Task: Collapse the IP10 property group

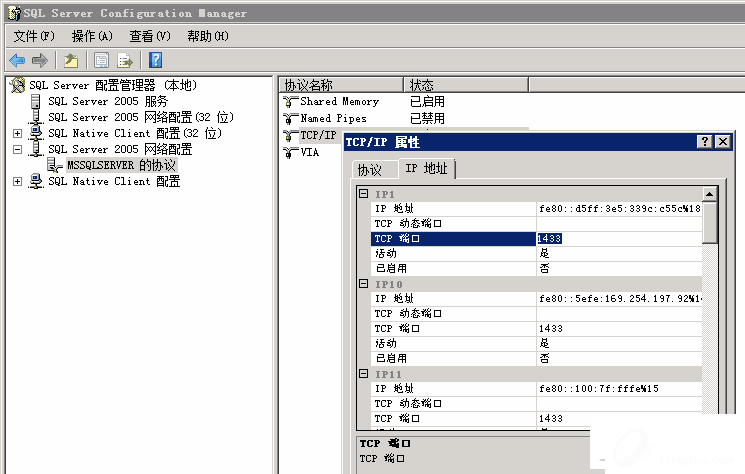Action: point(364,284)
